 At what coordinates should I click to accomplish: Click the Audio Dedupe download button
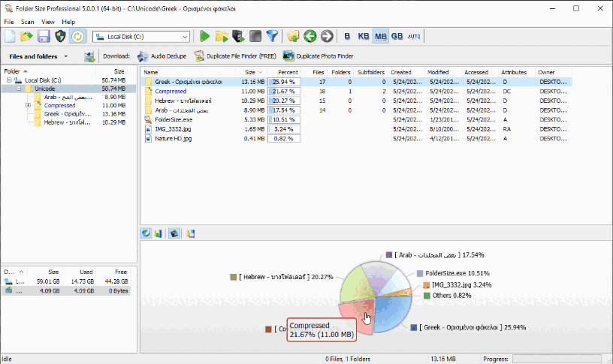tap(162, 56)
